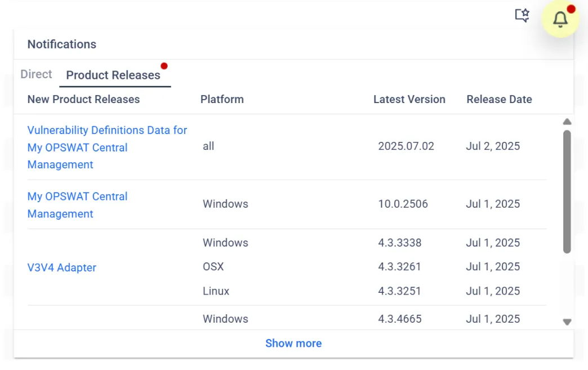This screenshot has height=370, width=588.
Task: Open the V3V4 Adapter release link
Action: click(x=62, y=268)
